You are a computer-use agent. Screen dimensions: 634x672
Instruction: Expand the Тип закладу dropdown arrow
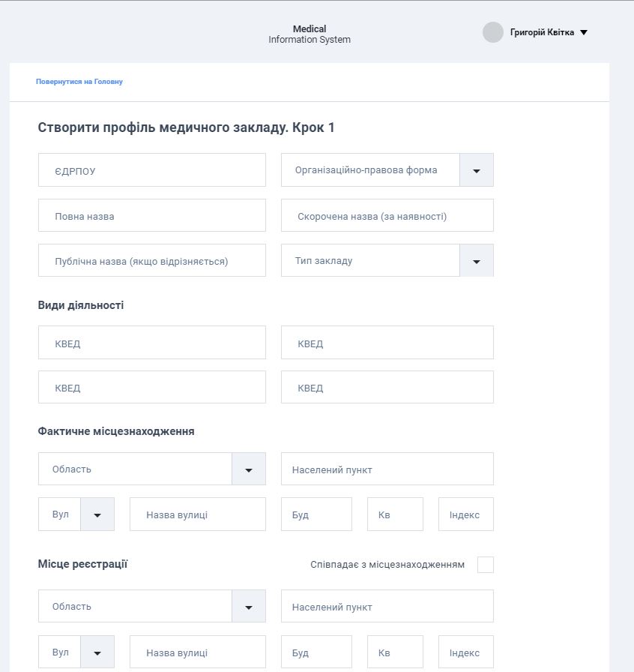[x=477, y=260]
